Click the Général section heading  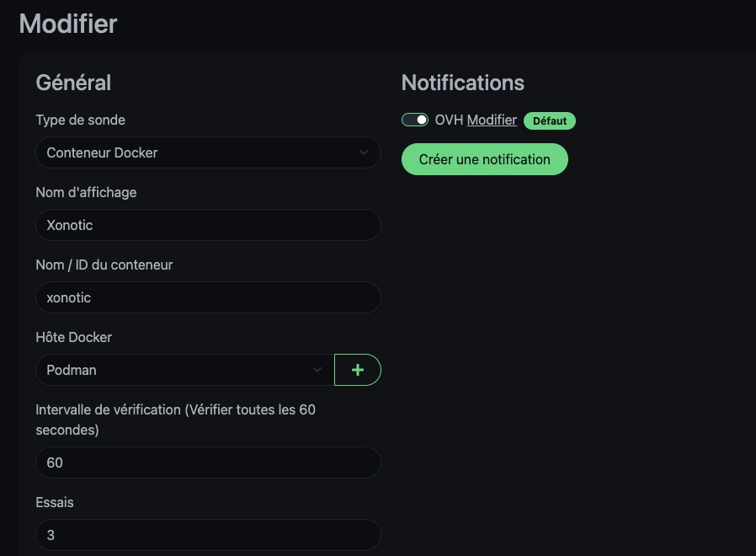73,83
